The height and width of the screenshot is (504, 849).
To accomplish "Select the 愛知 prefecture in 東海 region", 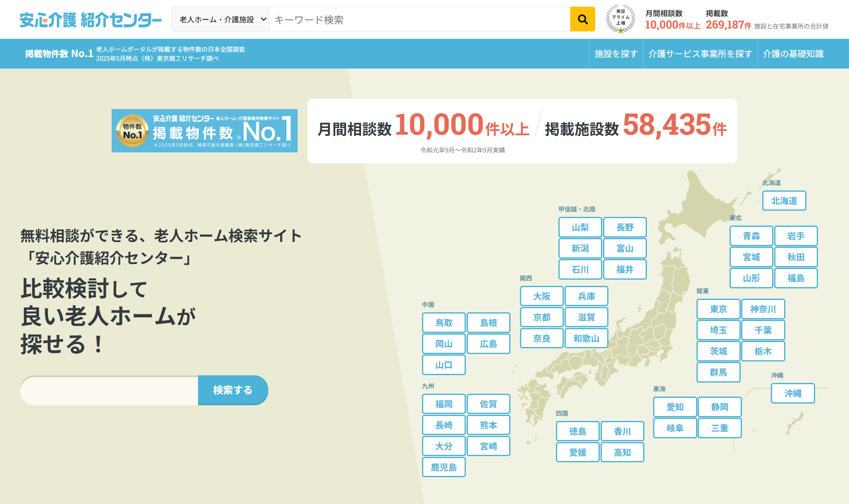I will (675, 407).
